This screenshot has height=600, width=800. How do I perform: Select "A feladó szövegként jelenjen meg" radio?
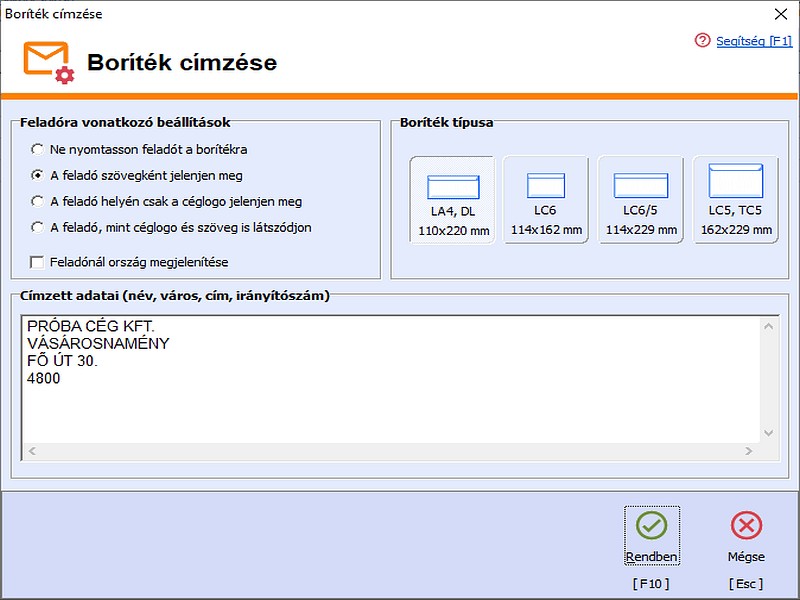[37, 175]
